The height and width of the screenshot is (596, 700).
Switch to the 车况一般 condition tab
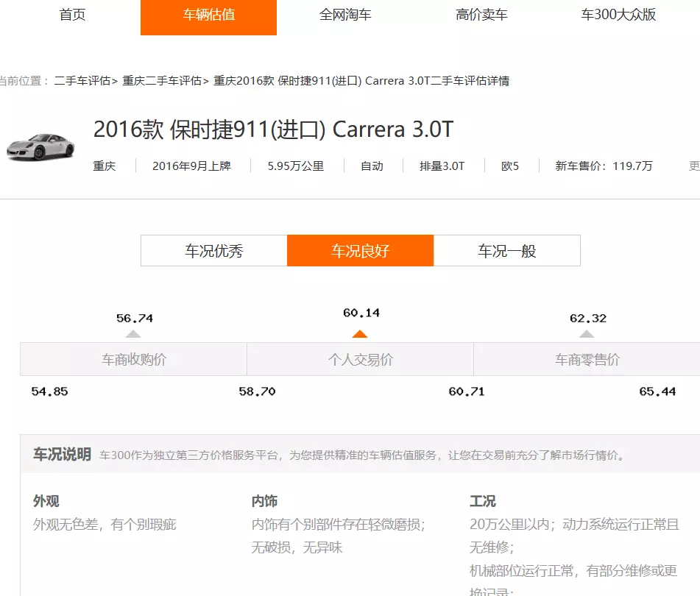[x=507, y=251]
